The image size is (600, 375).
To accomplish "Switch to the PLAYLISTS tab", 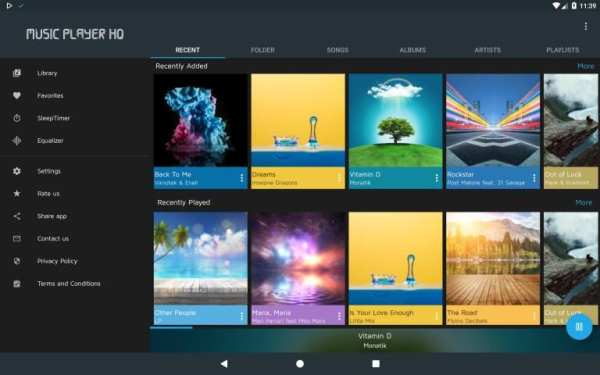I will 562,50.
